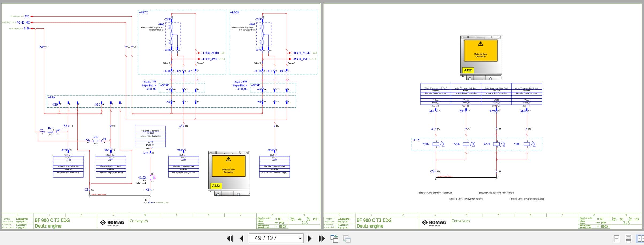Toggle the two-page facing view
The image size is (644, 245).
(x=638, y=238)
